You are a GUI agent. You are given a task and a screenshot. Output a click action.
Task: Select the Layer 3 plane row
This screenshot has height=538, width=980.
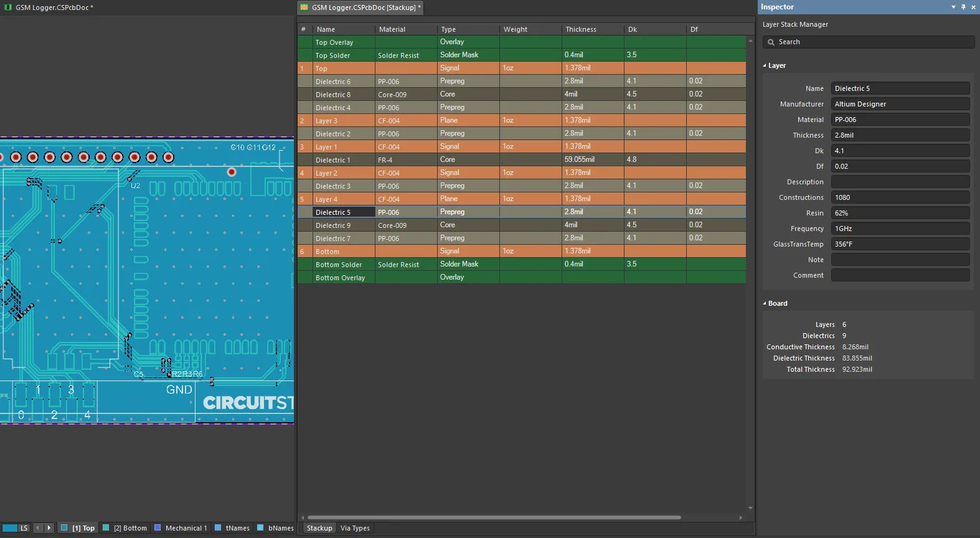(x=522, y=121)
